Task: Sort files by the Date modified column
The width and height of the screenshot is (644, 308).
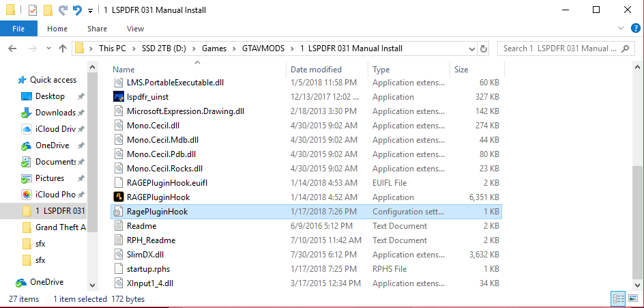Action: (x=316, y=70)
